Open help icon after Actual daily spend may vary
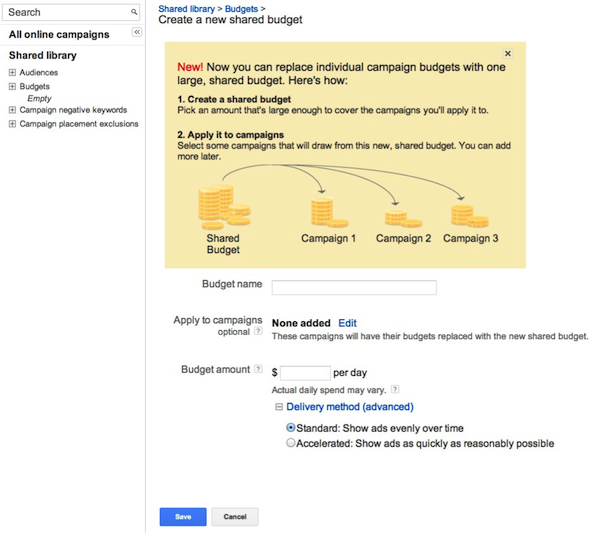This screenshot has height=536, width=600. pyautogui.click(x=395, y=389)
